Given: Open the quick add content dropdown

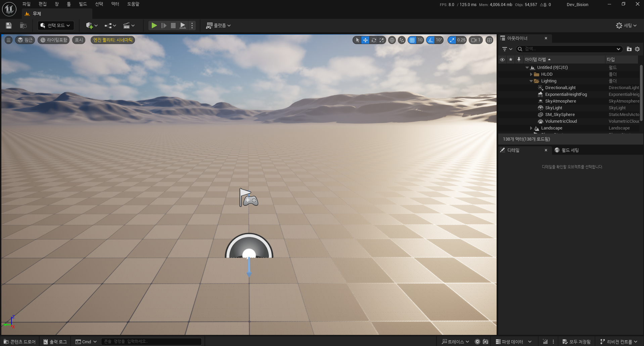Looking at the screenshot, I should (x=92, y=26).
